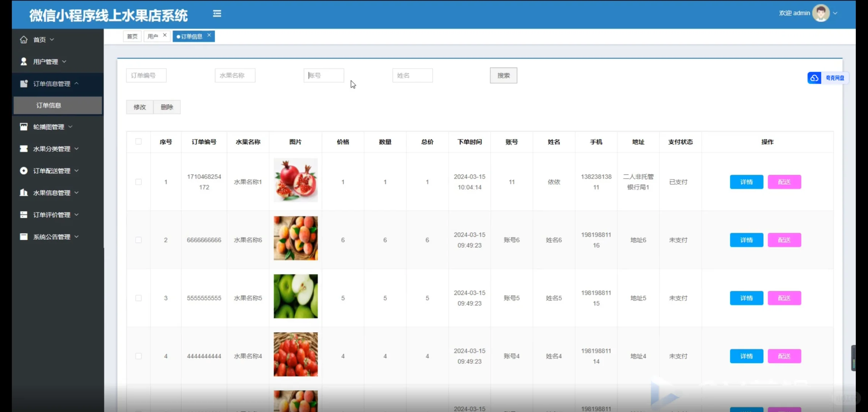Image resolution: width=868 pixels, height=412 pixels.
Task: Toggle the select-all checkbox in table header
Action: pyautogui.click(x=138, y=142)
